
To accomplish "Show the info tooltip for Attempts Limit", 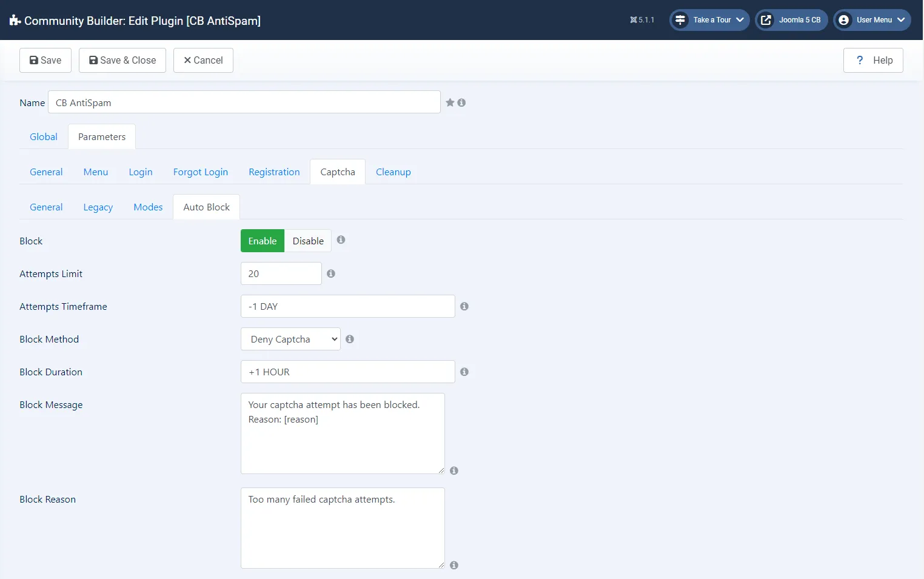I will (331, 273).
